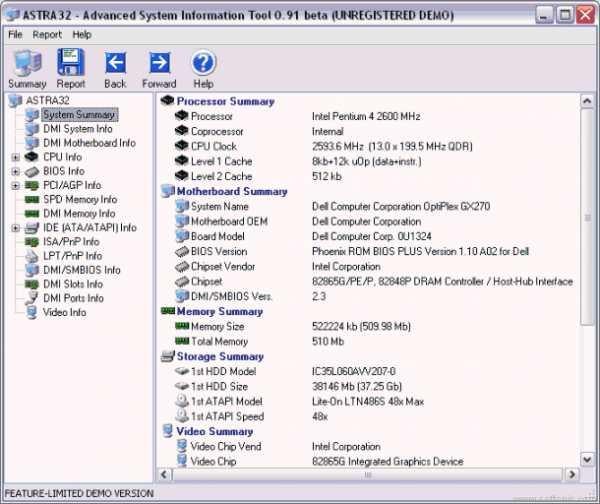Click the Processor Summary heading
The height and width of the screenshot is (504, 600).
coord(226,101)
